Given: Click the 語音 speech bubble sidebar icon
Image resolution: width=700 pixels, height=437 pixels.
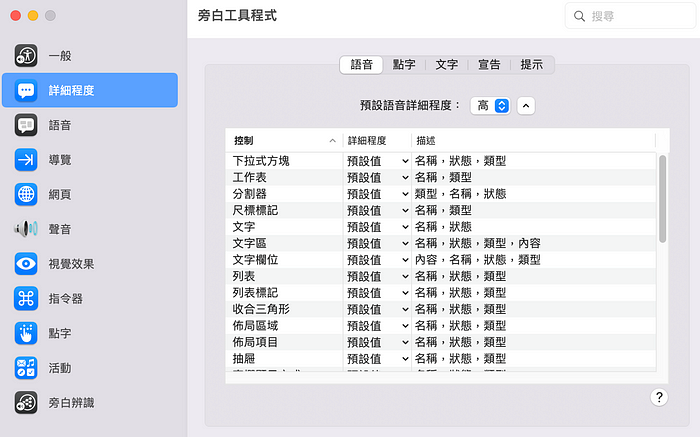Looking at the screenshot, I should (26, 125).
